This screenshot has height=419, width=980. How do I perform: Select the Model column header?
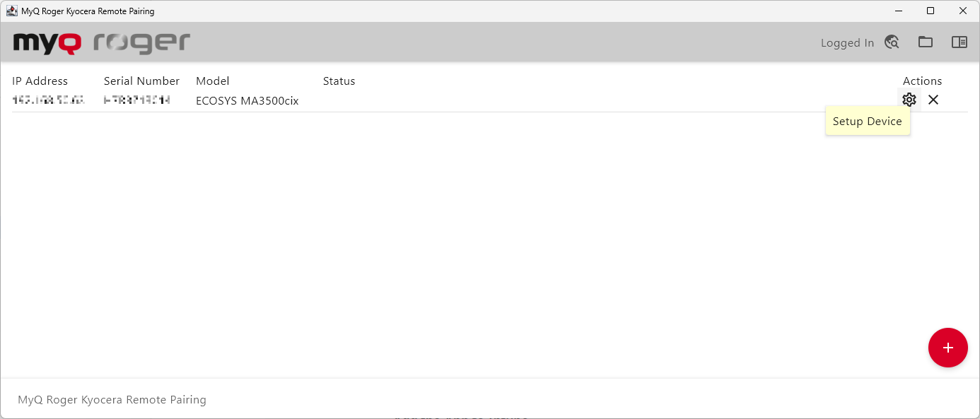coord(213,81)
